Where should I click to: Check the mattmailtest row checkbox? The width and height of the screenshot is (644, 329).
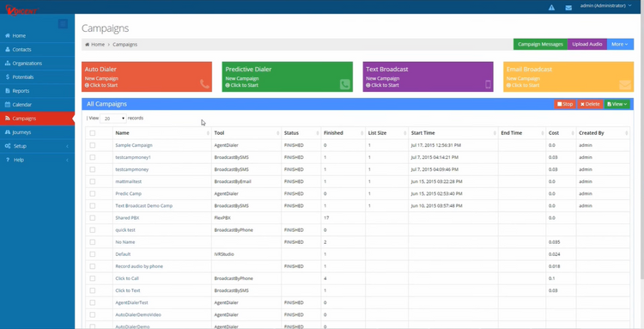(93, 181)
